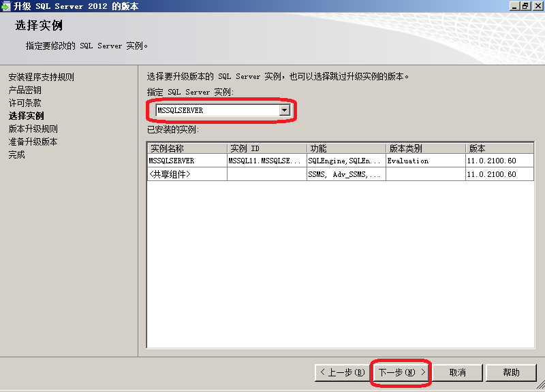The width and height of the screenshot is (545, 392).
Task: Click the 版本 column header
Action: tap(499, 148)
